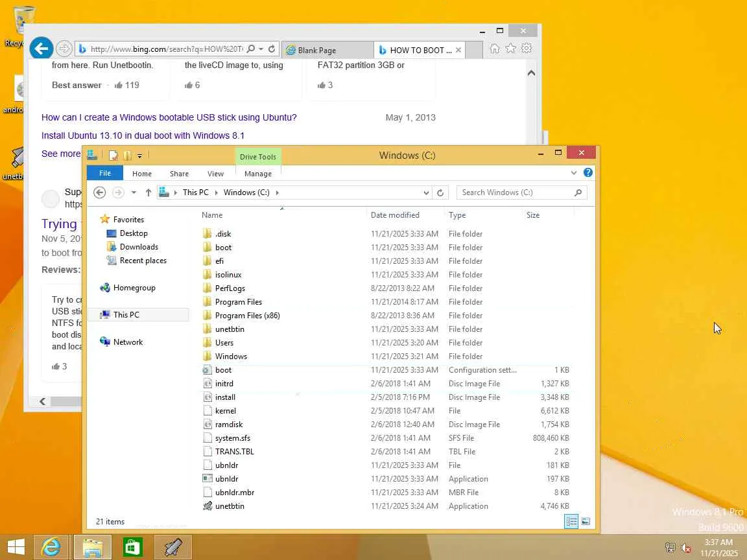Viewport: 747px width, 560px height.
Task: Open the File menu tab
Action: [x=105, y=173]
